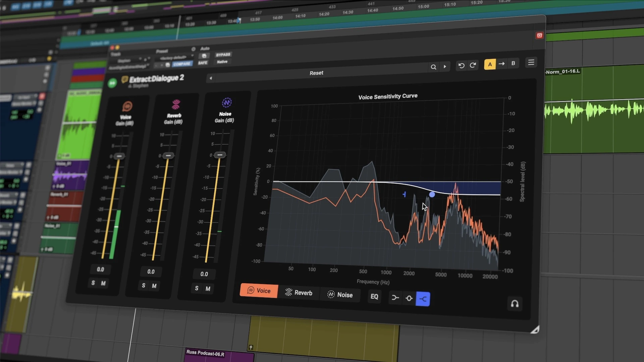Viewport: 644px width, 362px height.
Task: Switch to the Noise tab
Action: pyautogui.click(x=340, y=295)
